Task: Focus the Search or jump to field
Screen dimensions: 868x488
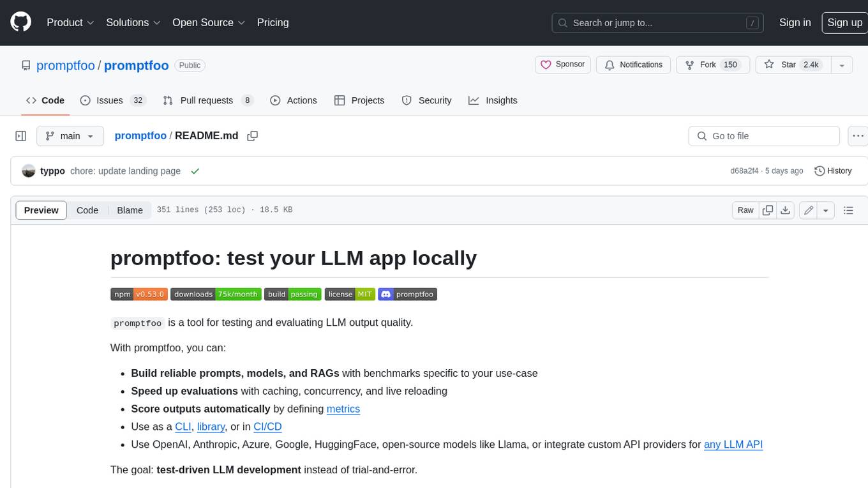Action: pyautogui.click(x=658, y=22)
